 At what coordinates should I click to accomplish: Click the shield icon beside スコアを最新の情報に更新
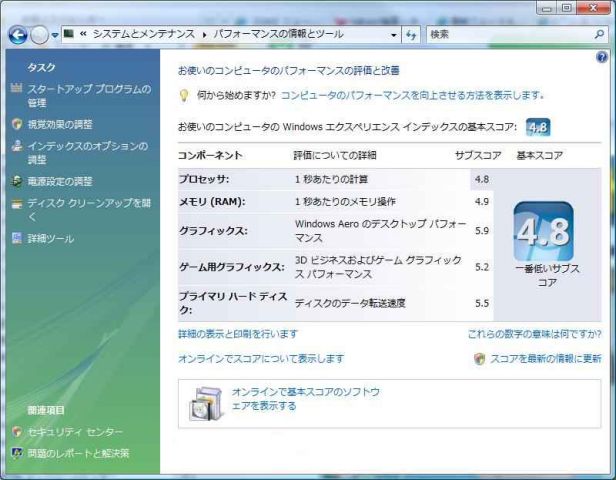479,359
